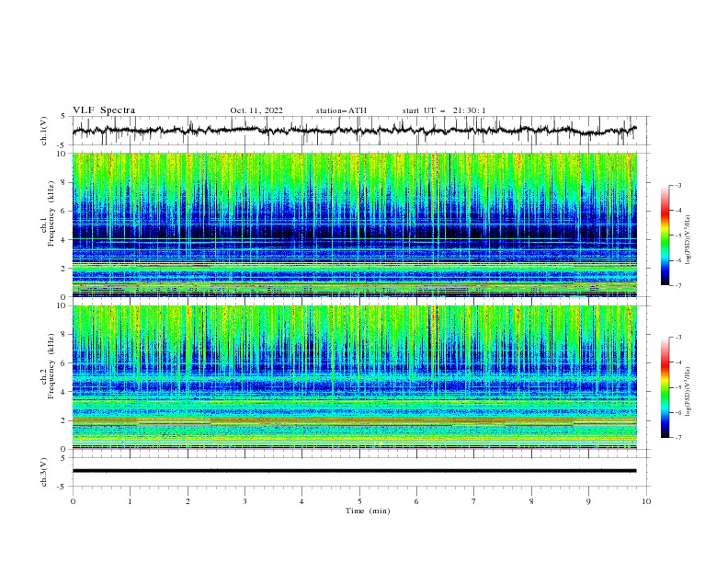Click the 'VLF Spectra' title text

tap(104, 110)
